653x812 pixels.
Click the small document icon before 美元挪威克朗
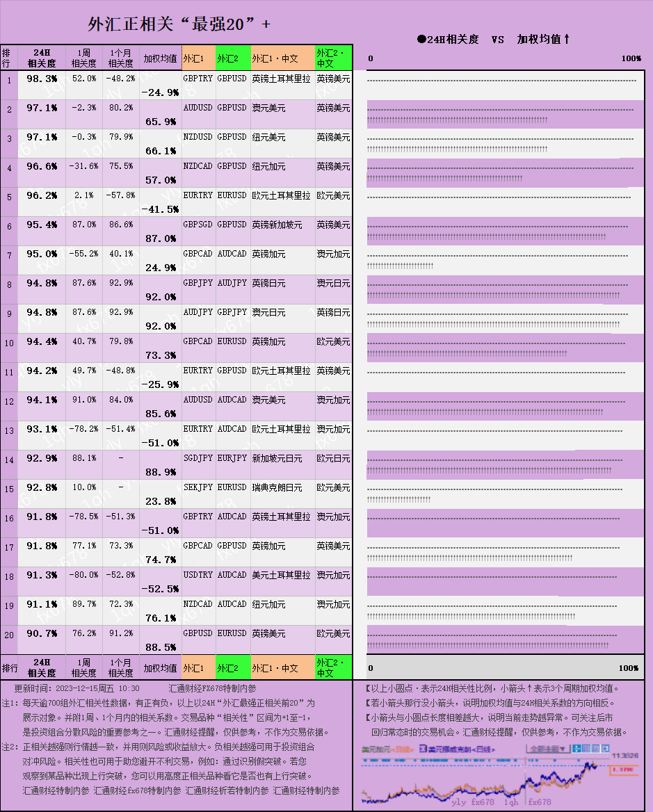423,749
